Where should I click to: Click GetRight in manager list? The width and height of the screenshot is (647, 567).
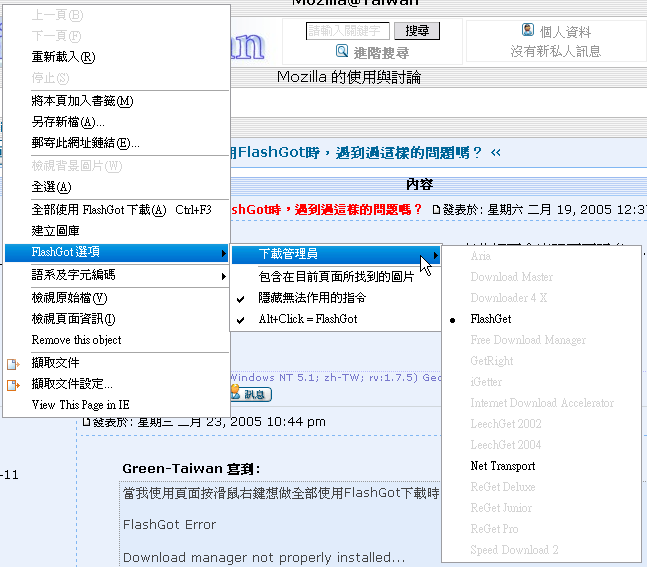click(541, 361)
